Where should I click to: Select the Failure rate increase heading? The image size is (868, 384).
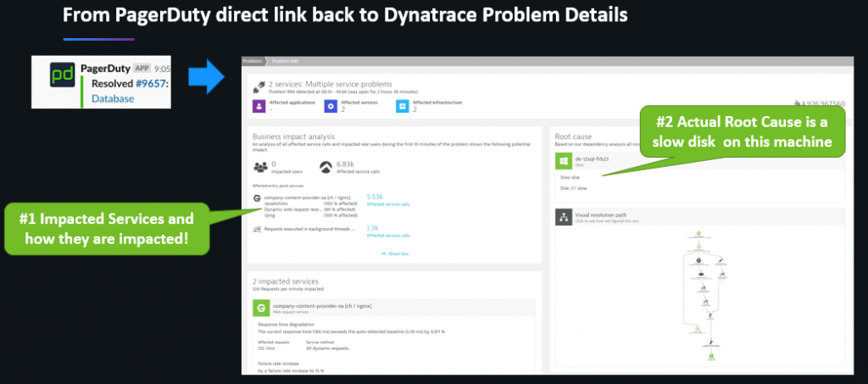tap(280, 364)
